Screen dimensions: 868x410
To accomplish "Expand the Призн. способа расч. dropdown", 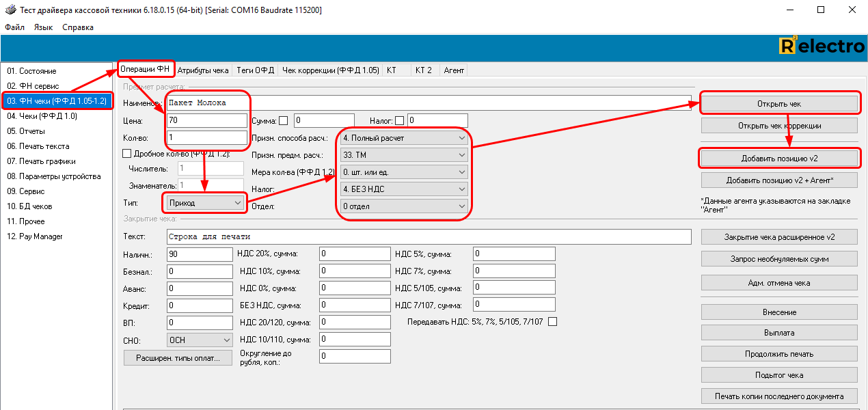I will 403,138.
